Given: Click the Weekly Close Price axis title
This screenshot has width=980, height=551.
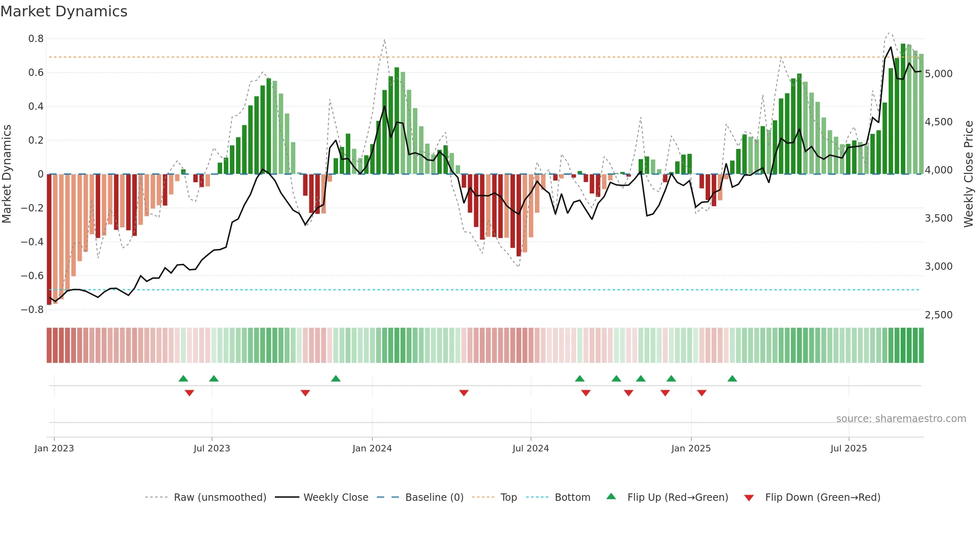Looking at the screenshot, I should (969, 174).
